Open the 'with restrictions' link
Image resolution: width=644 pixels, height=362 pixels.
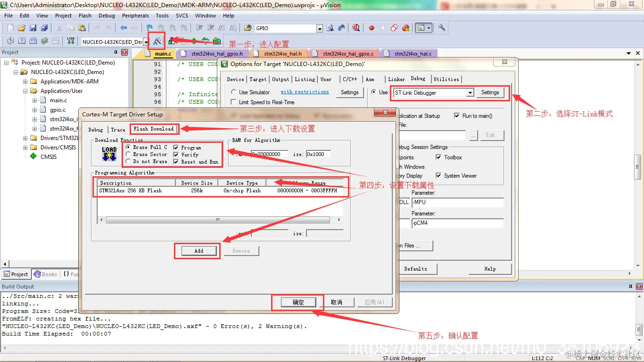click(305, 92)
